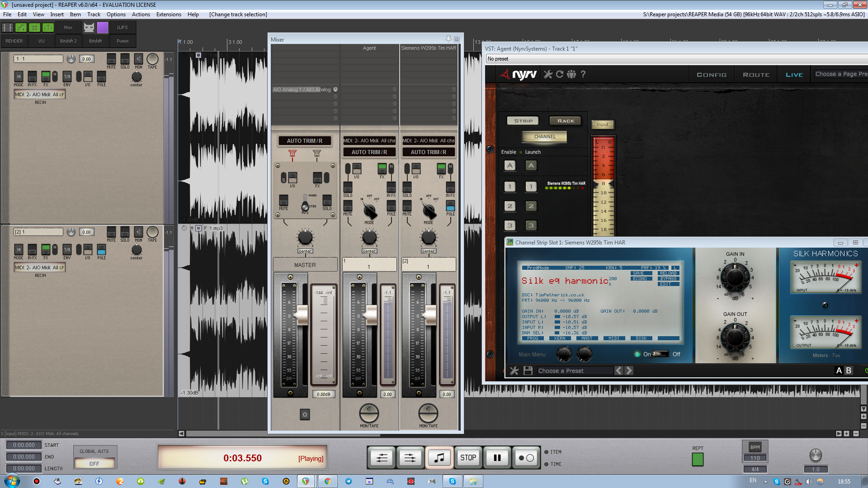Click STRIP button in Nyrv Agent
Screen dimensions: 868x488
coord(523,121)
